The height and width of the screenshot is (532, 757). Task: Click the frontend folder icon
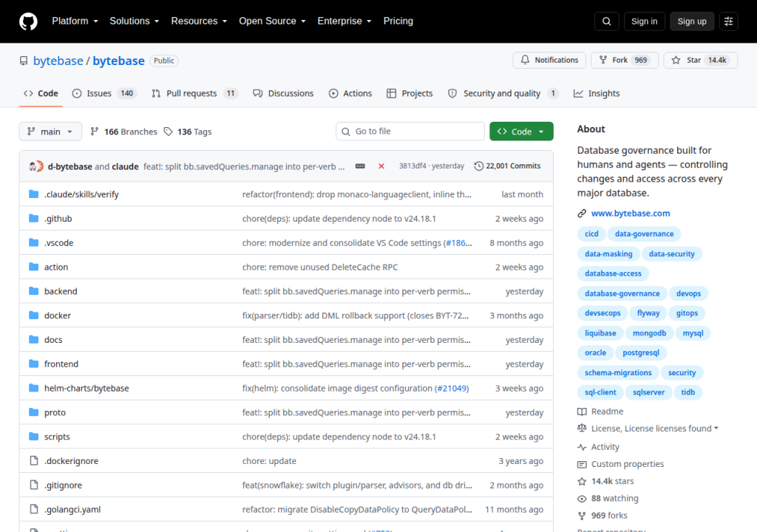[x=33, y=364]
